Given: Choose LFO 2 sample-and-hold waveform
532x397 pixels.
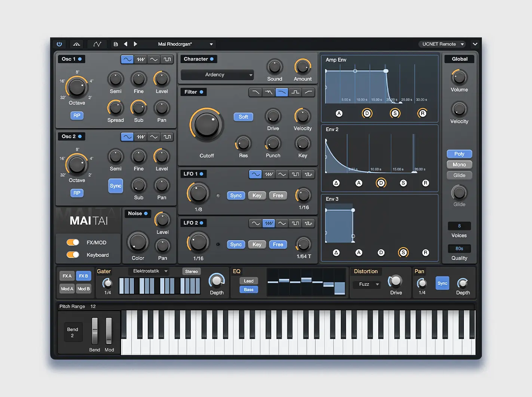Looking at the screenshot, I should coord(308,223).
